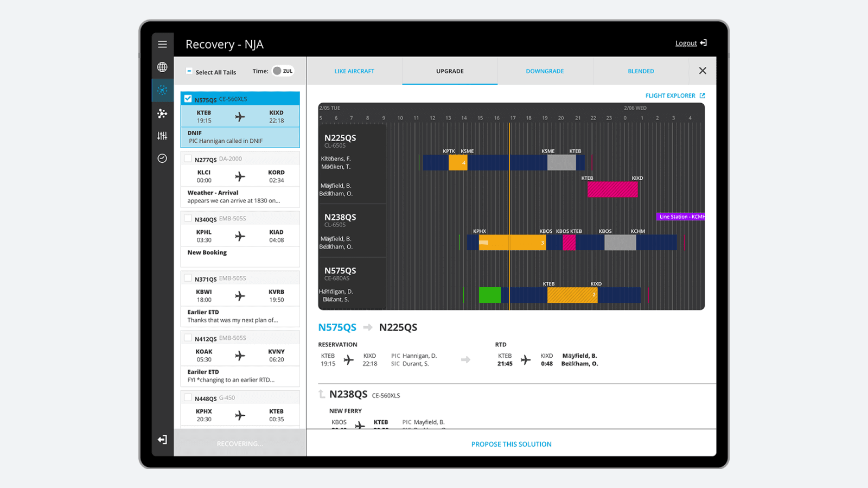The height and width of the screenshot is (488, 868).
Task: Open the hamburger menu
Action: pos(162,44)
